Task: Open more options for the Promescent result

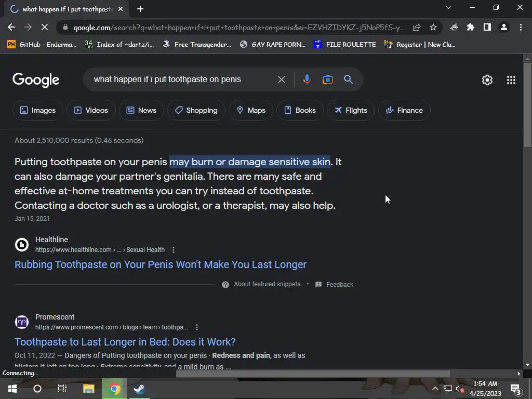Action: pos(197,327)
